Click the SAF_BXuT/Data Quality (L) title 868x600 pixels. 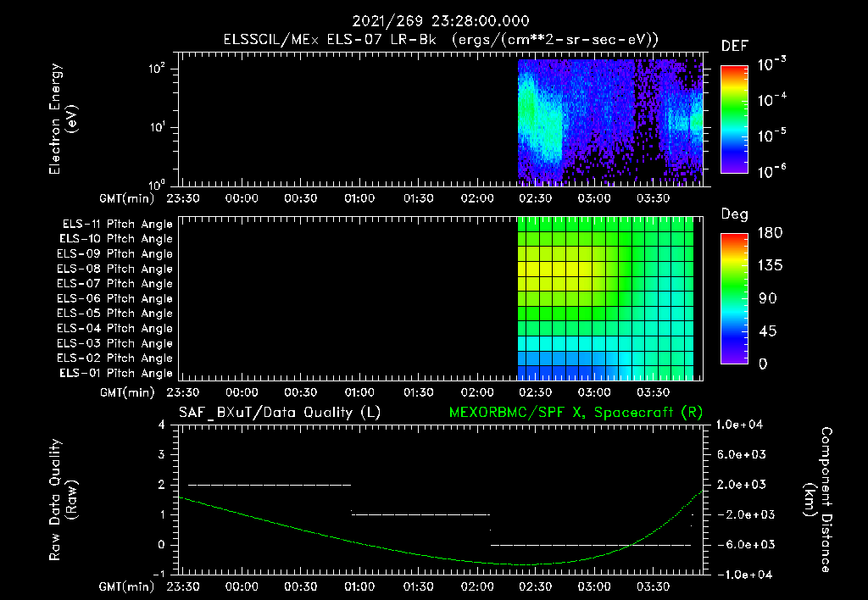click(280, 413)
